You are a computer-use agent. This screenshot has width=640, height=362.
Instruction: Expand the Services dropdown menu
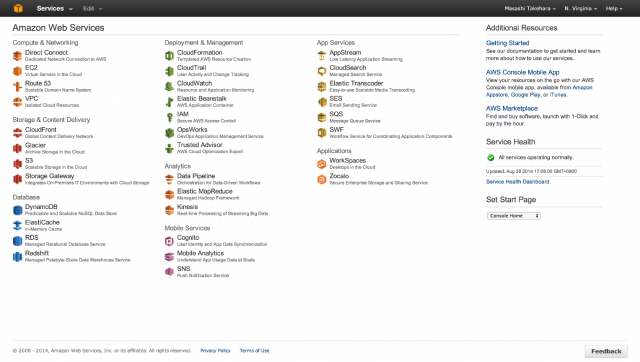pyautogui.click(x=54, y=8)
